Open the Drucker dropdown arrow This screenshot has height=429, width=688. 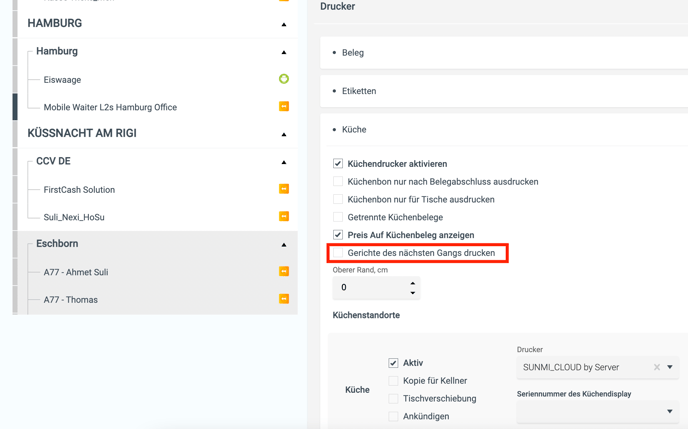click(671, 367)
